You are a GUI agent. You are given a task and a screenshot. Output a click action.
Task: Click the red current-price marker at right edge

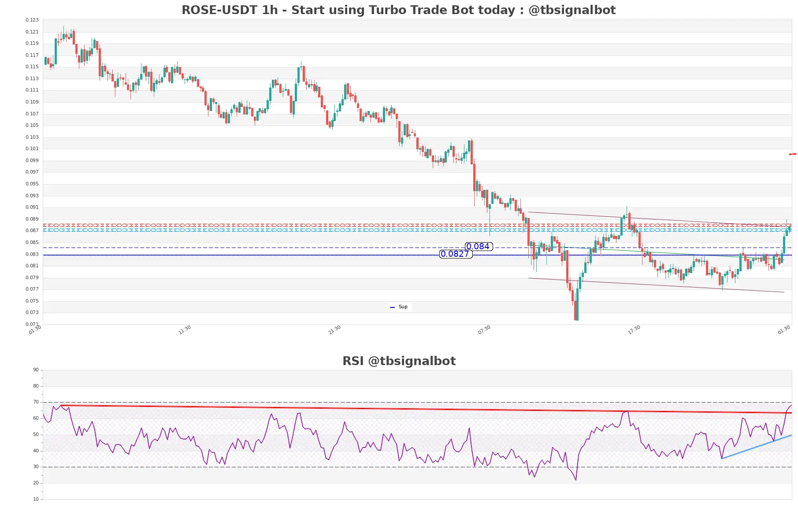[793, 154]
